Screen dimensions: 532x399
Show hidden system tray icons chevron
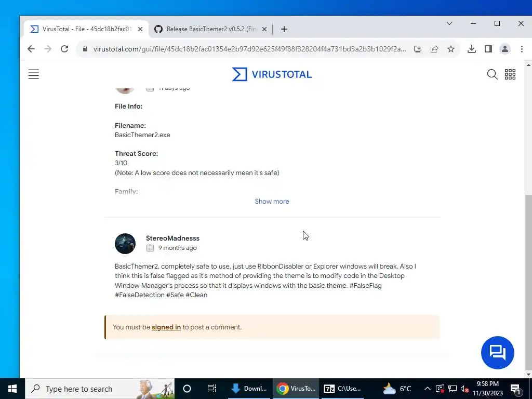[x=428, y=389]
